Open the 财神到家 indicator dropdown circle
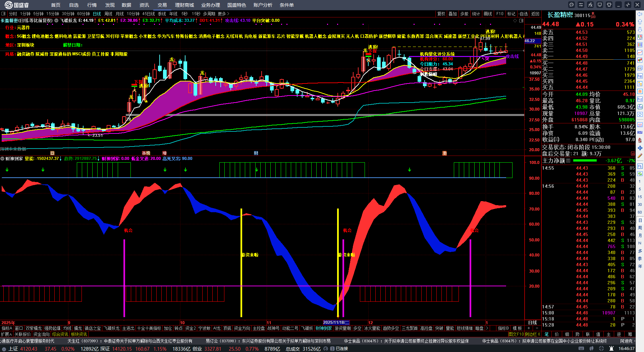 (2, 159)
